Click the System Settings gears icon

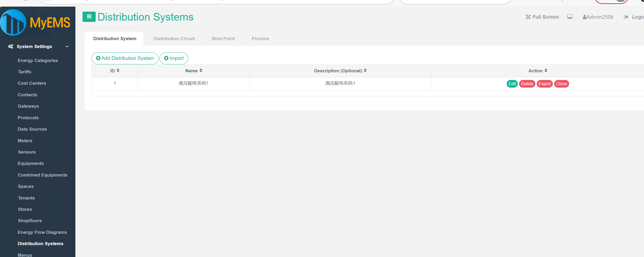pos(11,46)
